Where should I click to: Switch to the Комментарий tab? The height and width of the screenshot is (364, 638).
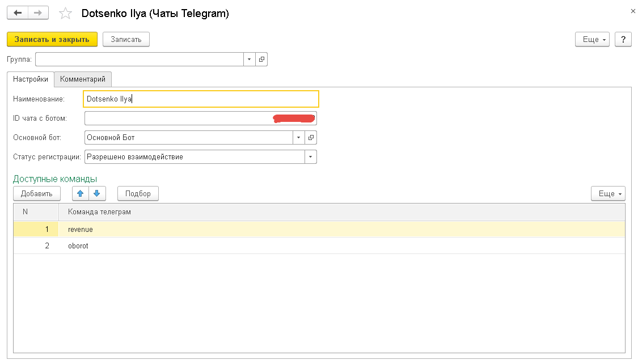pos(83,79)
